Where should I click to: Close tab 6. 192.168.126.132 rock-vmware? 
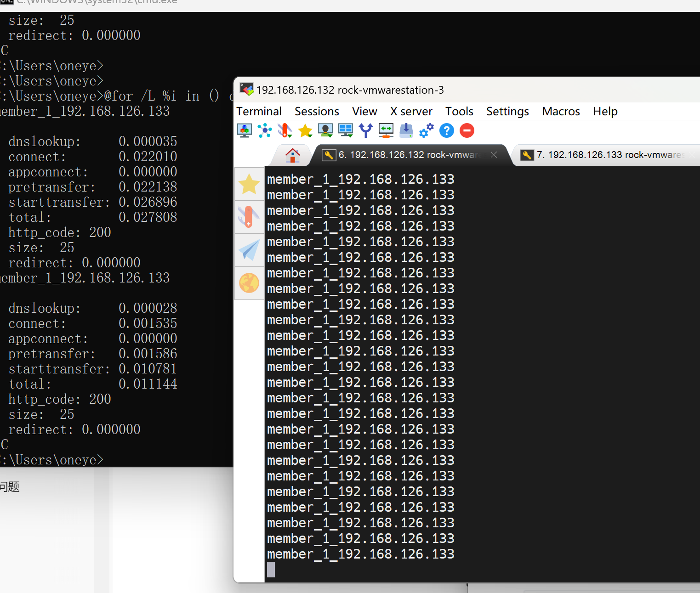pyautogui.click(x=494, y=155)
